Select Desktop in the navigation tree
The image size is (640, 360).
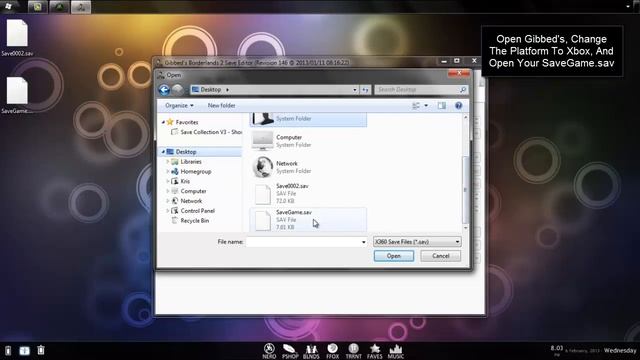click(186, 152)
